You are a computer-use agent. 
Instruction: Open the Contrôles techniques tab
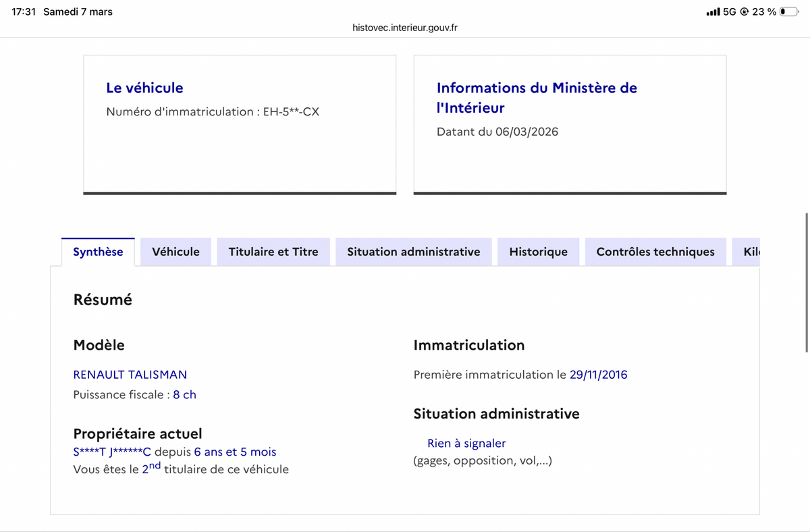click(655, 251)
